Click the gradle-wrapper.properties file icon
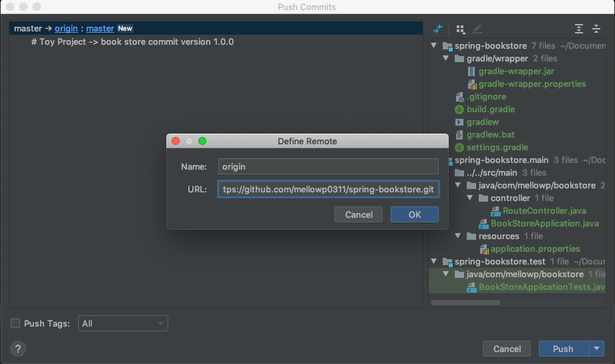This screenshot has height=364, width=615. [472, 84]
